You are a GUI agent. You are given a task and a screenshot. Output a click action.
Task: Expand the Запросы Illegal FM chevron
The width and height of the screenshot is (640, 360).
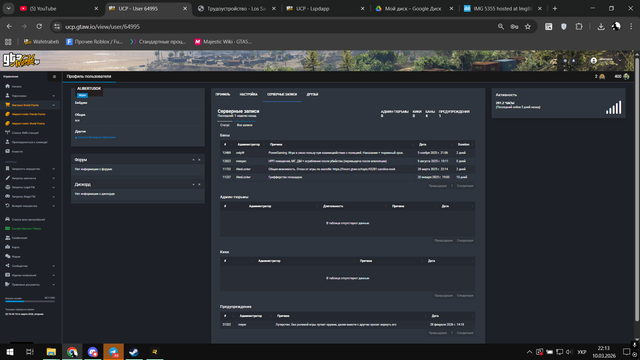[x=53, y=197]
